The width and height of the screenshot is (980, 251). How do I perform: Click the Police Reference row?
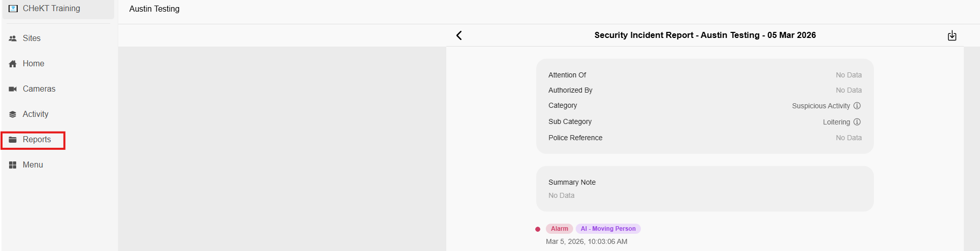pos(575,138)
